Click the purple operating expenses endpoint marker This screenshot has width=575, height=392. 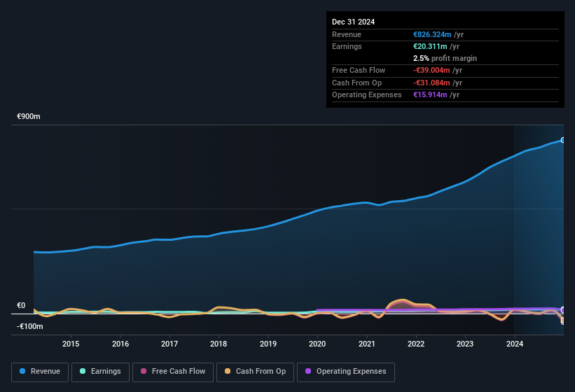point(562,310)
